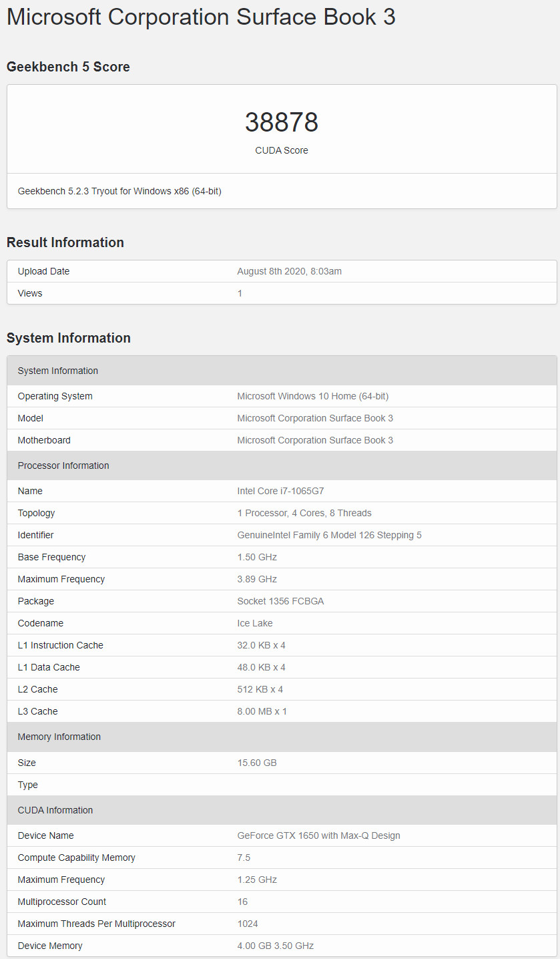Select the Upload Date value August 8th 2020
This screenshot has width=560, height=959.
coord(290,271)
